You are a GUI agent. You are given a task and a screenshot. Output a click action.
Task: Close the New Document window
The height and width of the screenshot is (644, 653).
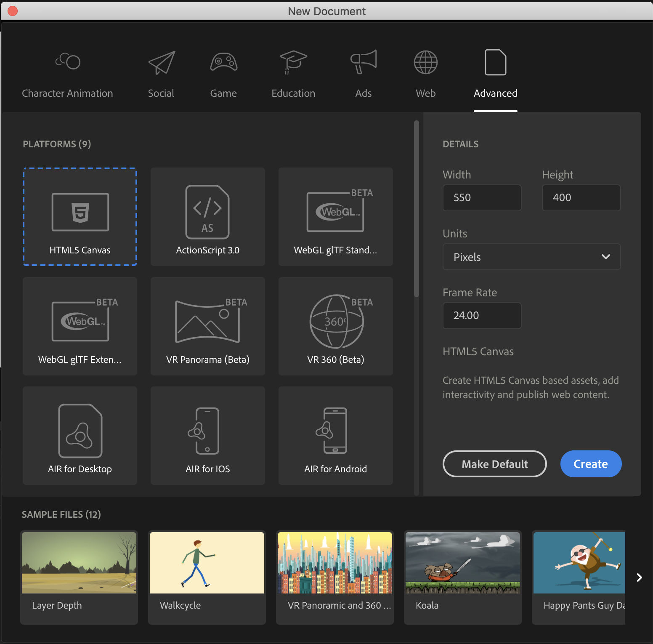click(x=13, y=11)
